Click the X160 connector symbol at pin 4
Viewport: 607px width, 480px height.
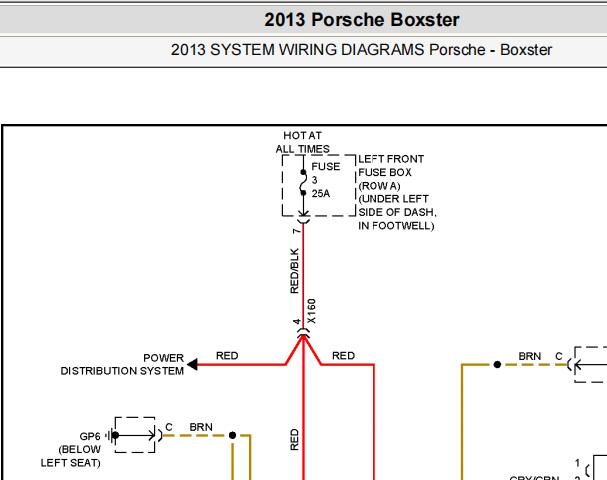(x=303, y=333)
